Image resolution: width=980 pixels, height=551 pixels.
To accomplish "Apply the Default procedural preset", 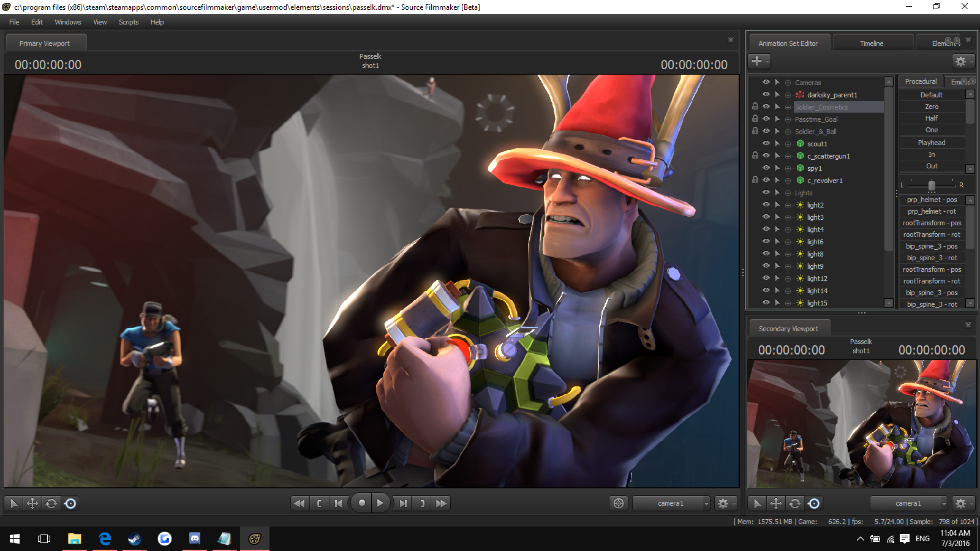I will 932,95.
